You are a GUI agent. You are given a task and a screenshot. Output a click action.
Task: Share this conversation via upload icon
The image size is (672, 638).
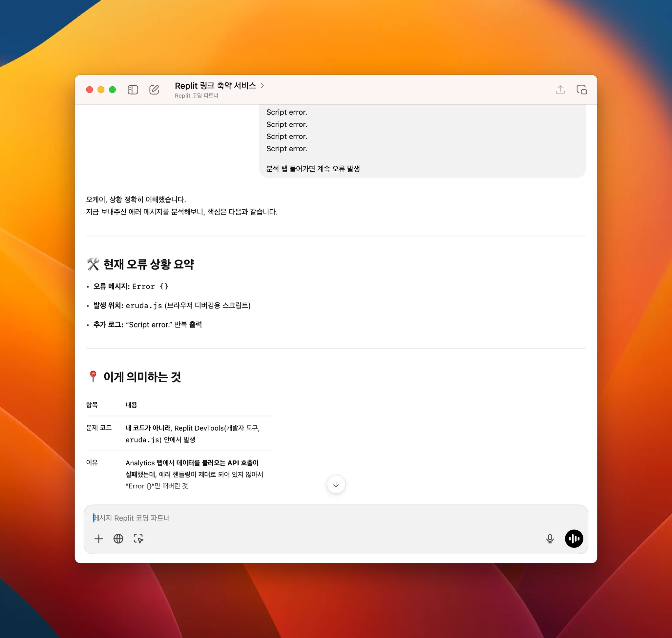560,90
